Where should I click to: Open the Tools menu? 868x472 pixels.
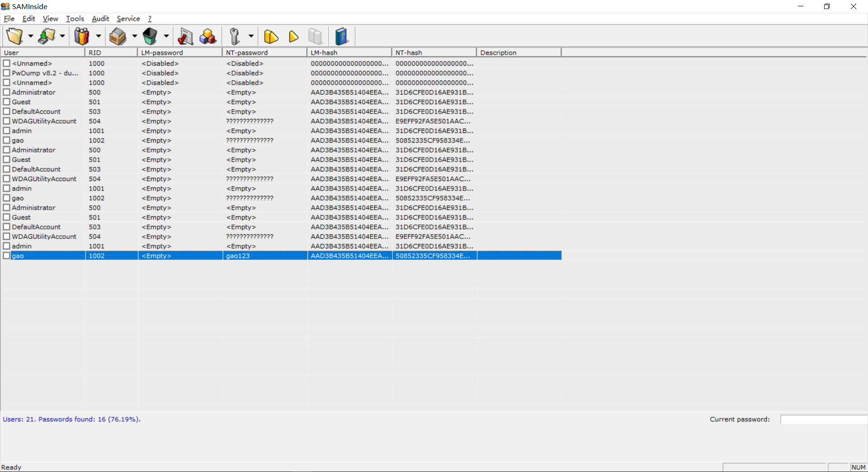click(x=75, y=19)
